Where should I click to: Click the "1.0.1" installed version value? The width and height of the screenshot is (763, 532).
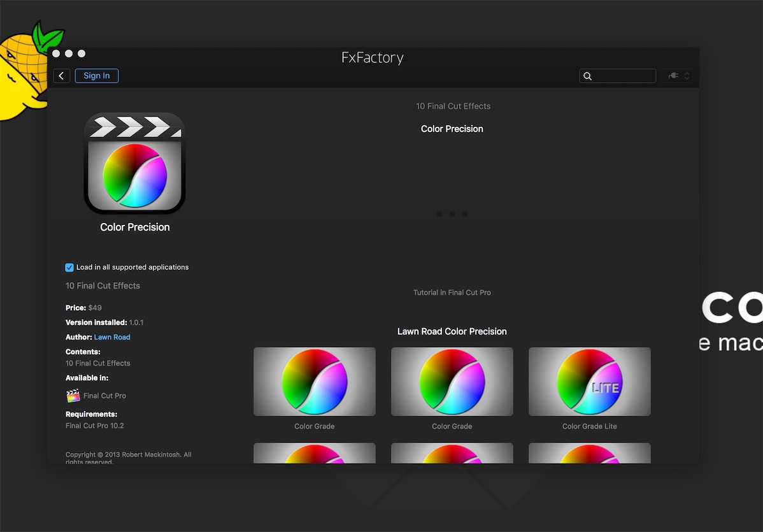click(136, 322)
